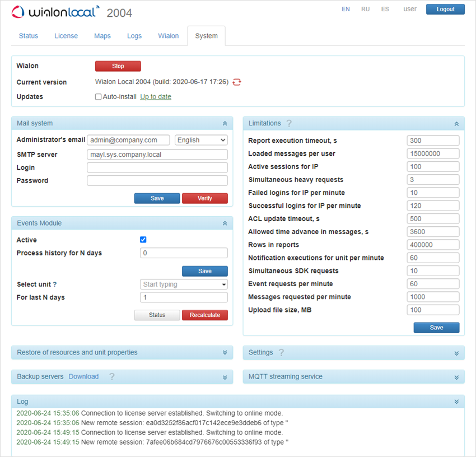Image resolution: width=476 pixels, height=457 pixels.
Task: Open the English language dropdown
Action: [201, 140]
